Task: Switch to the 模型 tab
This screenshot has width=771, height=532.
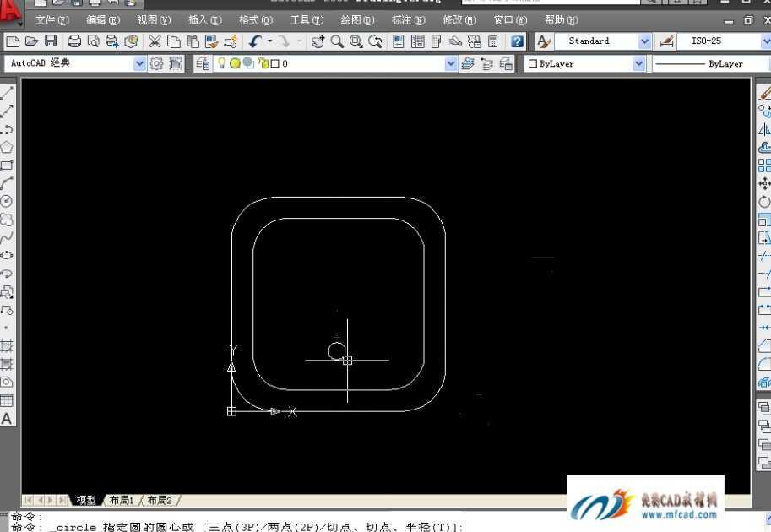Action: click(x=86, y=500)
